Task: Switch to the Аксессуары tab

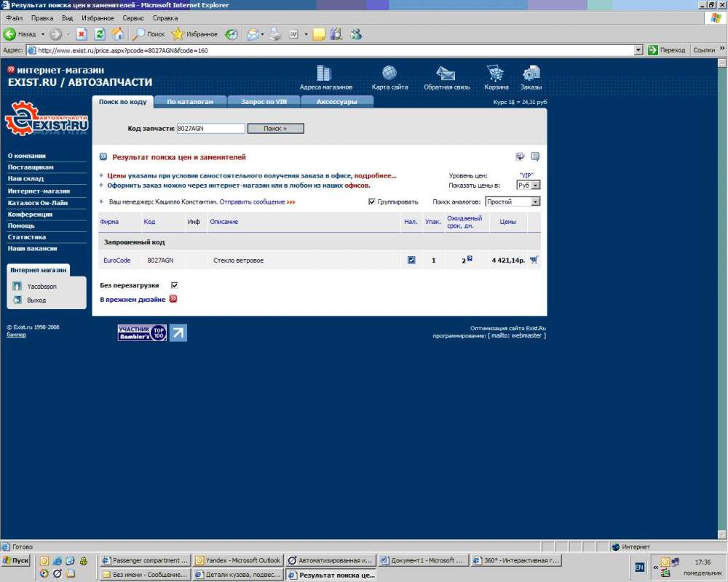Action: click(x=337, y=102)
